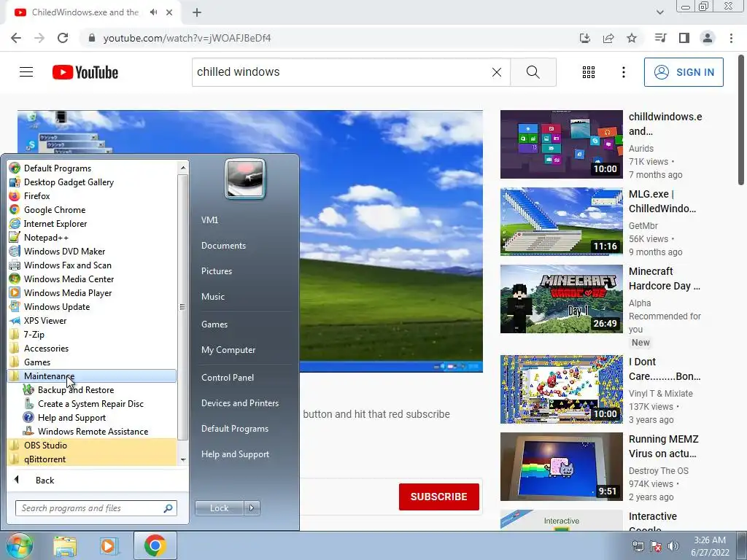
Task: Launch Desktop Gadget Gallery
Action: 92,182
